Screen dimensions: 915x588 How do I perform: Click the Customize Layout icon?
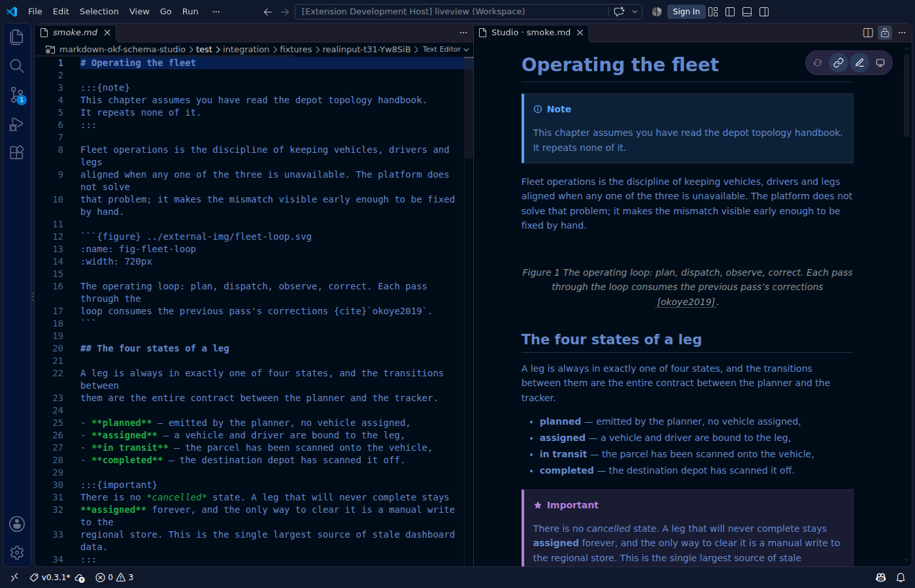713,12
